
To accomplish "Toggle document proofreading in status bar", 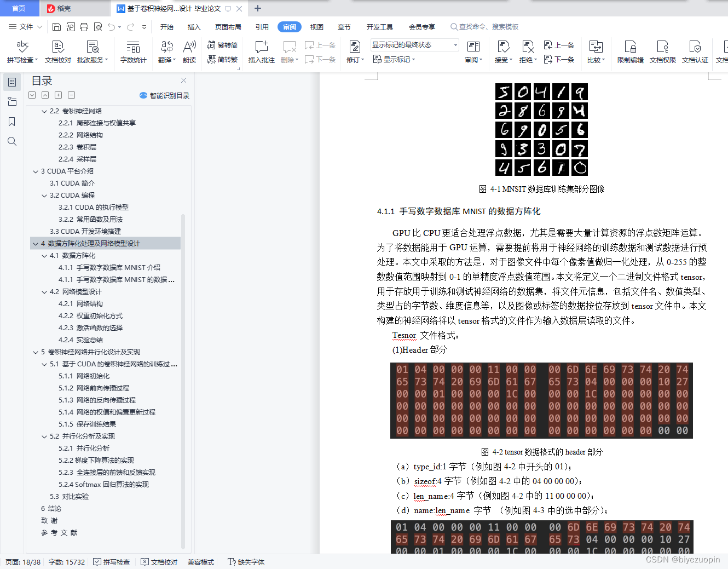I will click(x=159, y=562).
